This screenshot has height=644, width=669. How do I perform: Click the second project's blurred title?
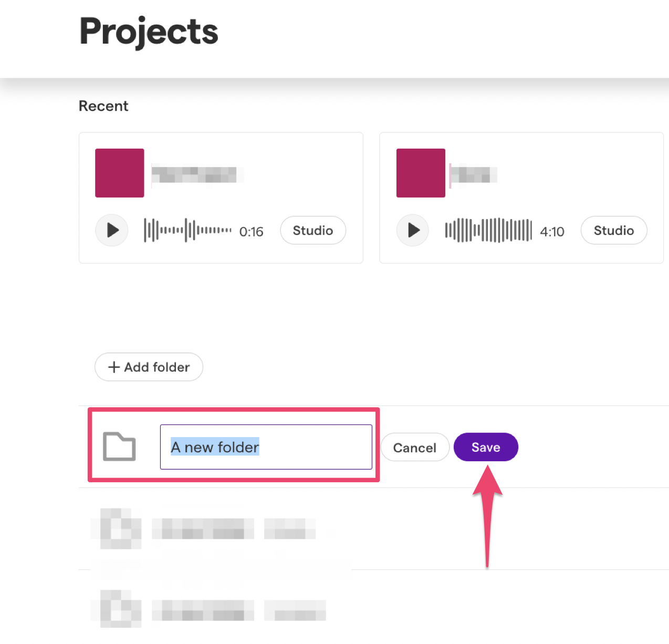474,174
